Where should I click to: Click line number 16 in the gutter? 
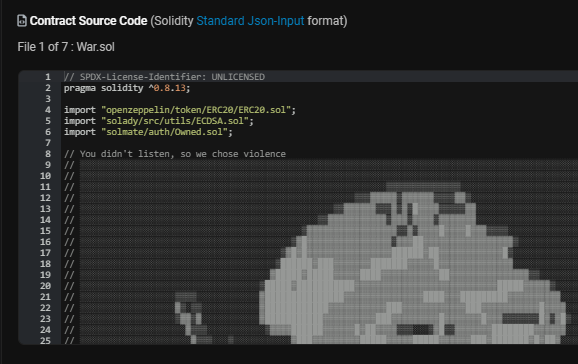[x=45, y=242]
